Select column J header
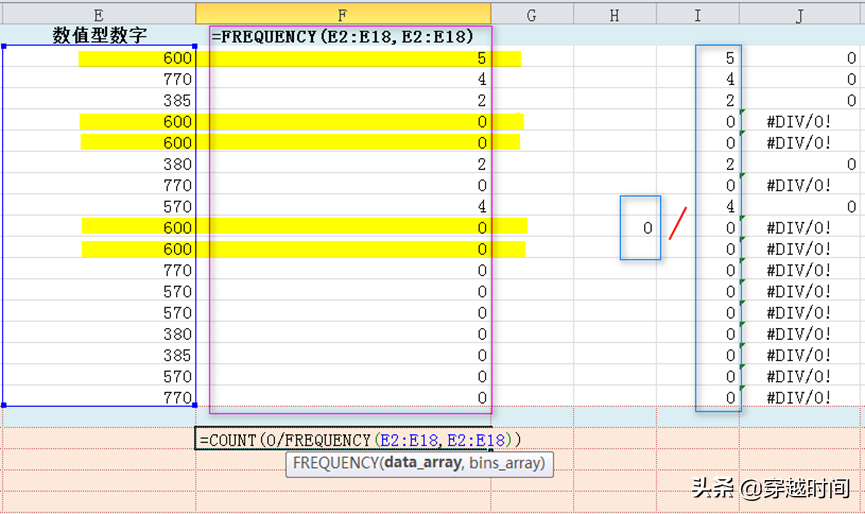Screen dimensions: 865x514 pyautogui.click(x=801, y=15)
